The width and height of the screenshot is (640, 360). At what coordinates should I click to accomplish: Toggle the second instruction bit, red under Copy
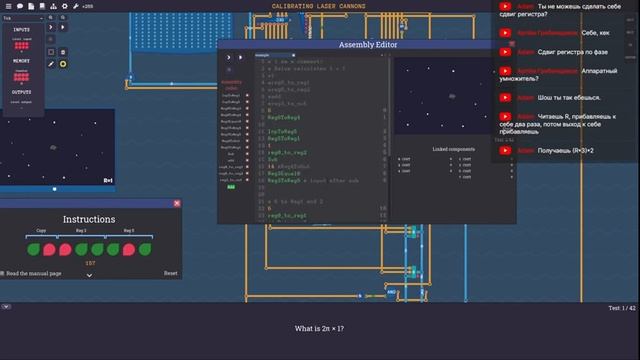[x=49, y=249]
